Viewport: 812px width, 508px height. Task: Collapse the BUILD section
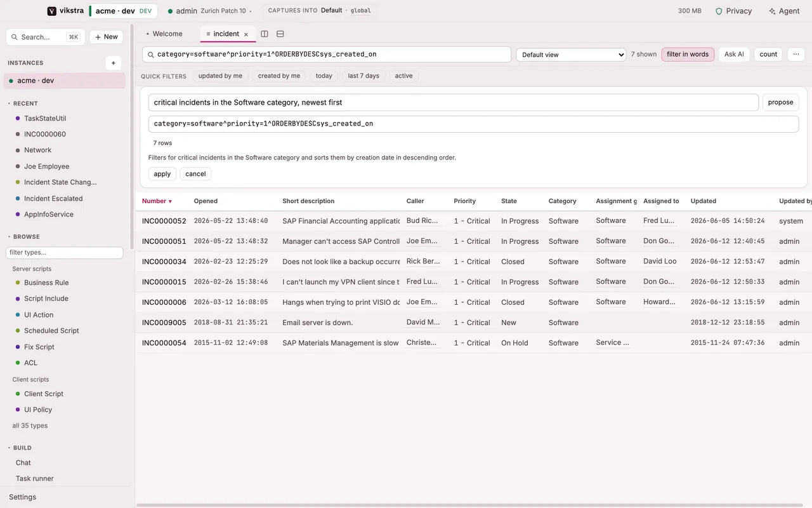coord(20,448)
